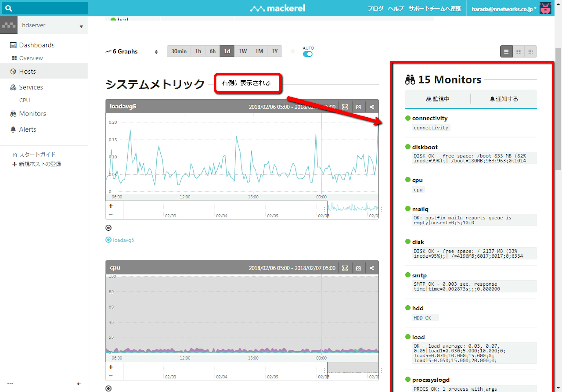This screenshot has width=562, height=392.
Task: Open the Alerts page
Action: pos(27,129)
